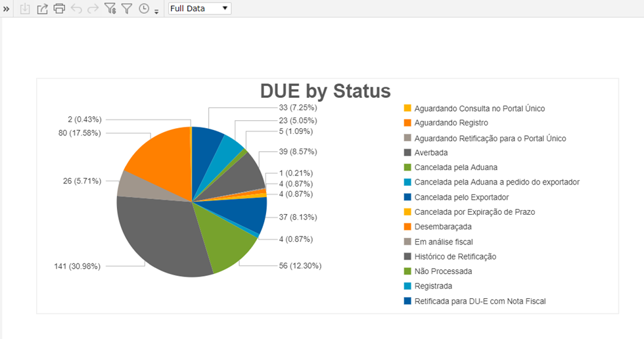Click the data label 5 (1.09%)
Image resolution: width=644 pixels, height=339 pixels.
coord(296,131)
